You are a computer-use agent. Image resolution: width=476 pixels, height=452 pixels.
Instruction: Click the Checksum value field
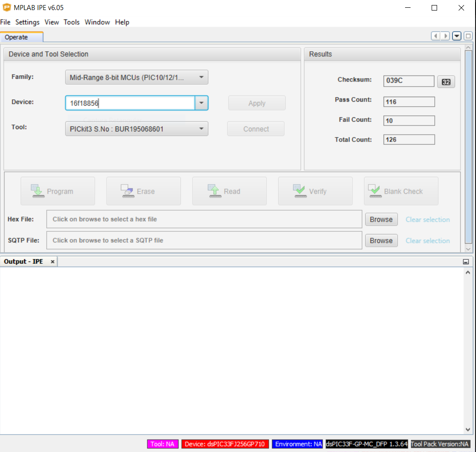409,81
